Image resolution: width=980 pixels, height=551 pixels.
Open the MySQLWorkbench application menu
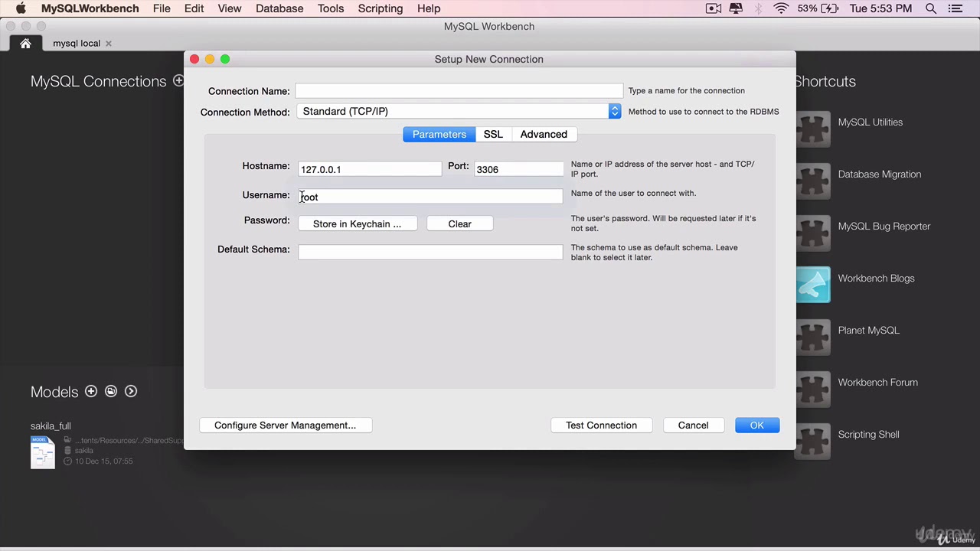90,8
